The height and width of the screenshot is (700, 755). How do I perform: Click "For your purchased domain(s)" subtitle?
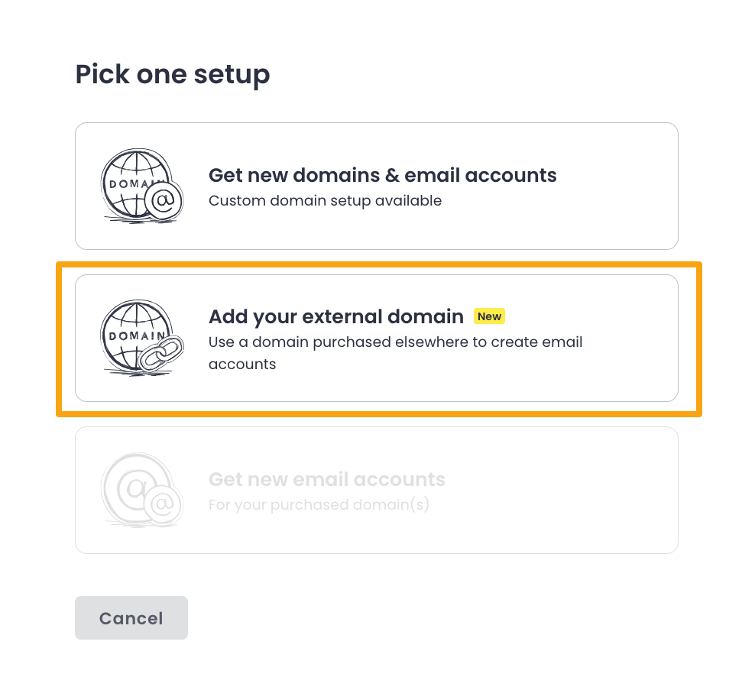coord(319,505)
